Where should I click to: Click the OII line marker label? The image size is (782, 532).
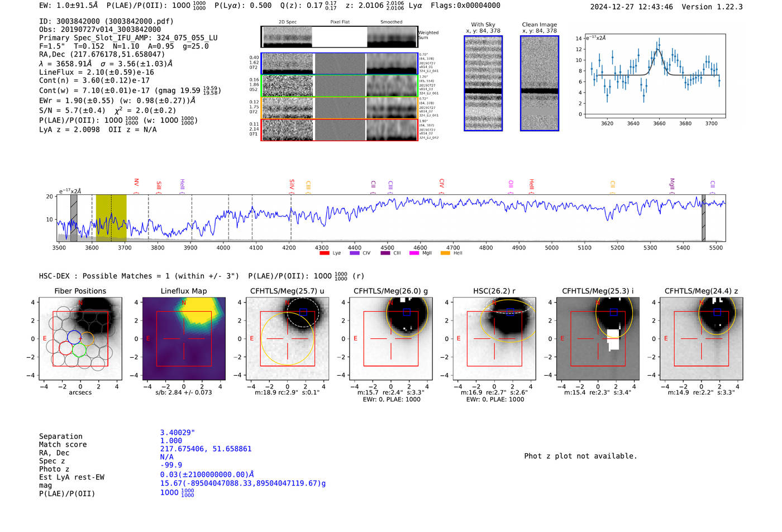511,184
